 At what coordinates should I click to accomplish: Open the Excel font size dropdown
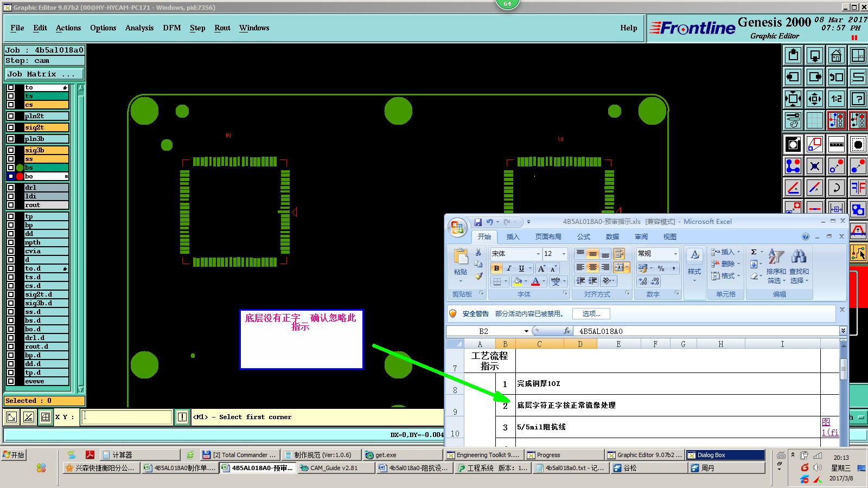click(564, 254)
